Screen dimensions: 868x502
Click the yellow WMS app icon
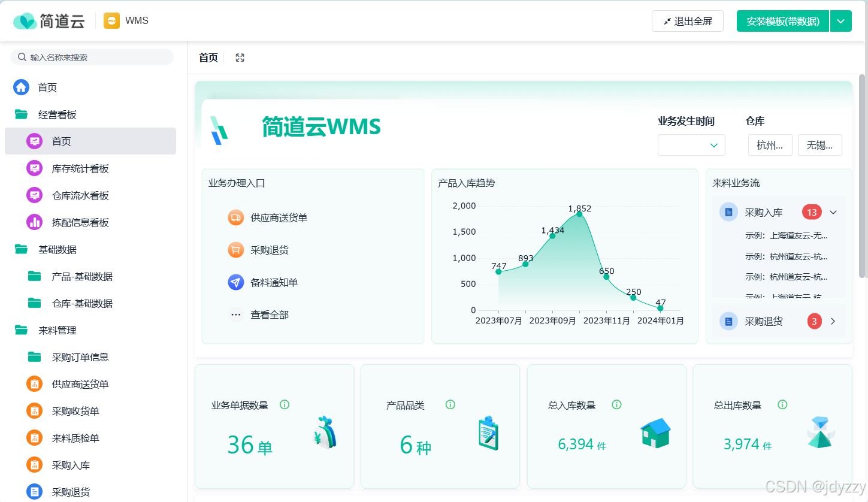point(111,21)
